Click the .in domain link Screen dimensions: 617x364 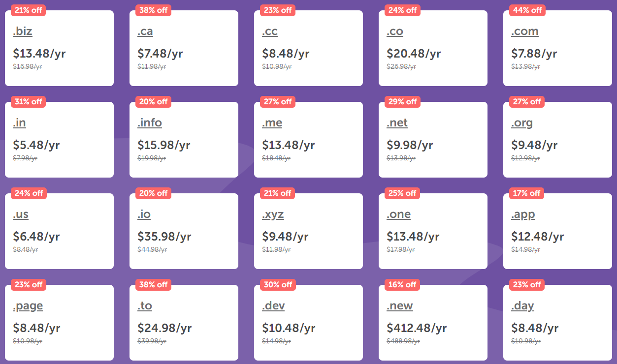point(20,123)
